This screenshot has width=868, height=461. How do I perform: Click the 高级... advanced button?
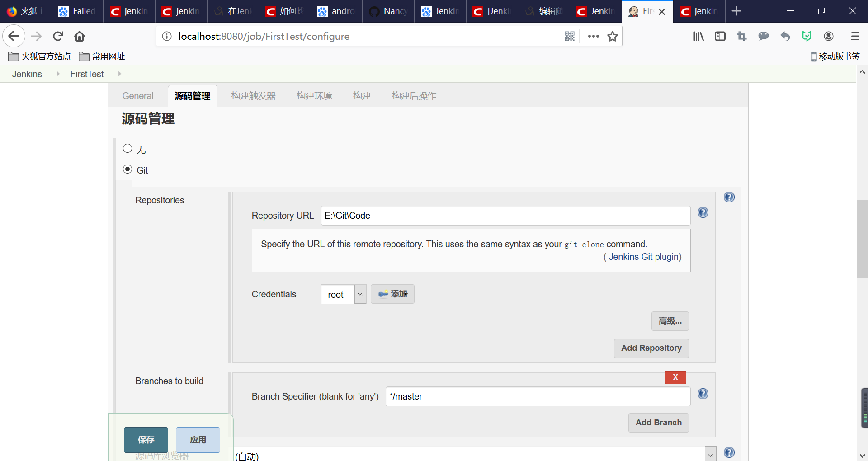pos(670,321)
